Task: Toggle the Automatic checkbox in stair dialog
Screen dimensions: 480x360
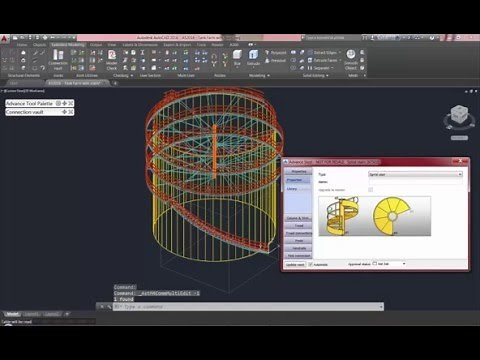Action: (x=310, y=264)
